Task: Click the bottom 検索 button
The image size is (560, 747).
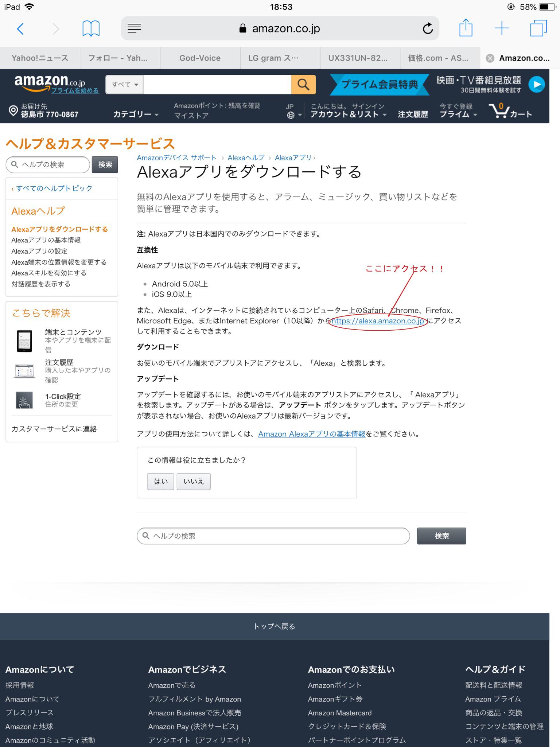Action: (442, 536)
